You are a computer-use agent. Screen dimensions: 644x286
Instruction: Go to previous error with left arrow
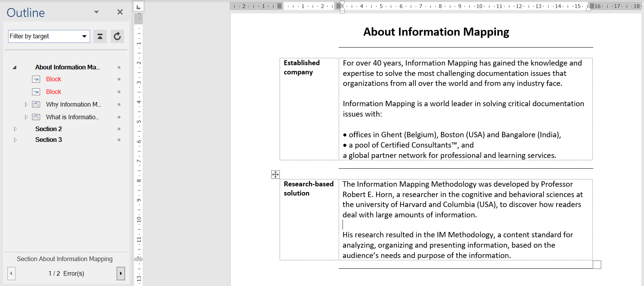click(x=12, y=273)
